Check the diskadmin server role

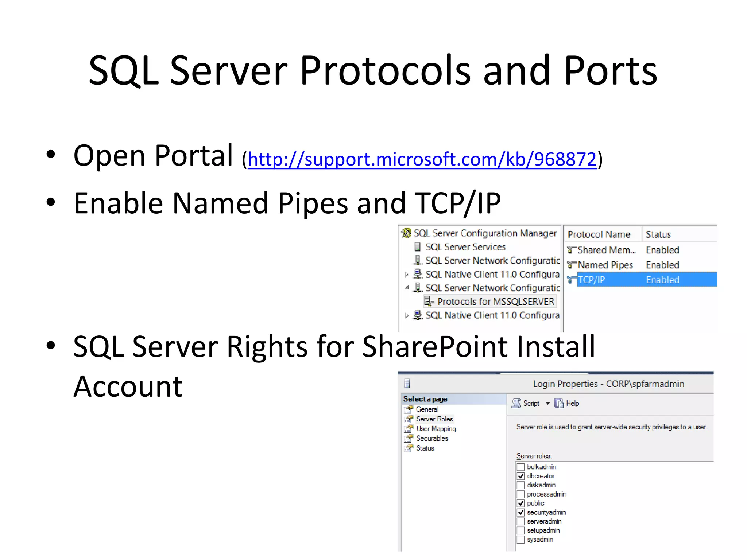521,485
